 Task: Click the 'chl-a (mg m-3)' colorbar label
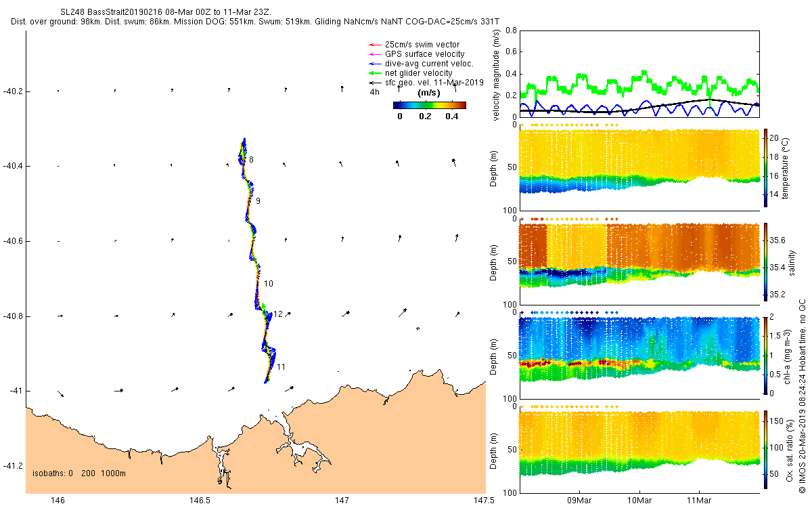787,356
